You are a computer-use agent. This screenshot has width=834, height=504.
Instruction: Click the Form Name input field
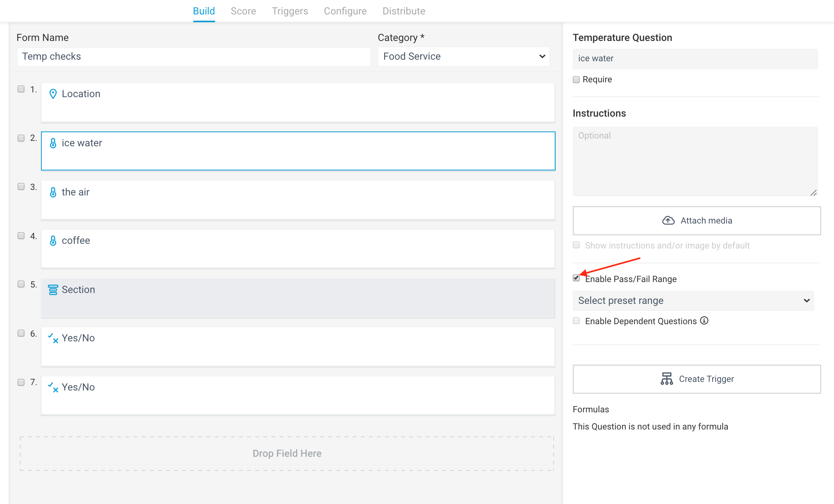point(194,57)
